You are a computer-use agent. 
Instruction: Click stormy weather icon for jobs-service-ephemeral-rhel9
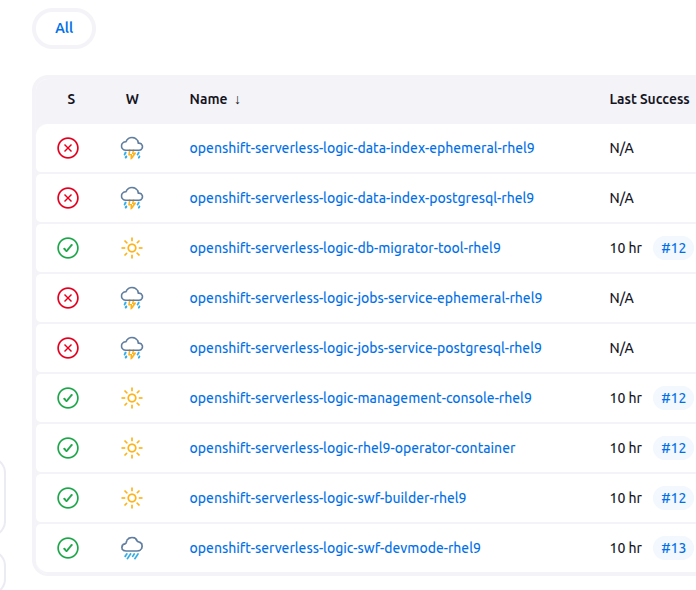[x=132, y=298]
